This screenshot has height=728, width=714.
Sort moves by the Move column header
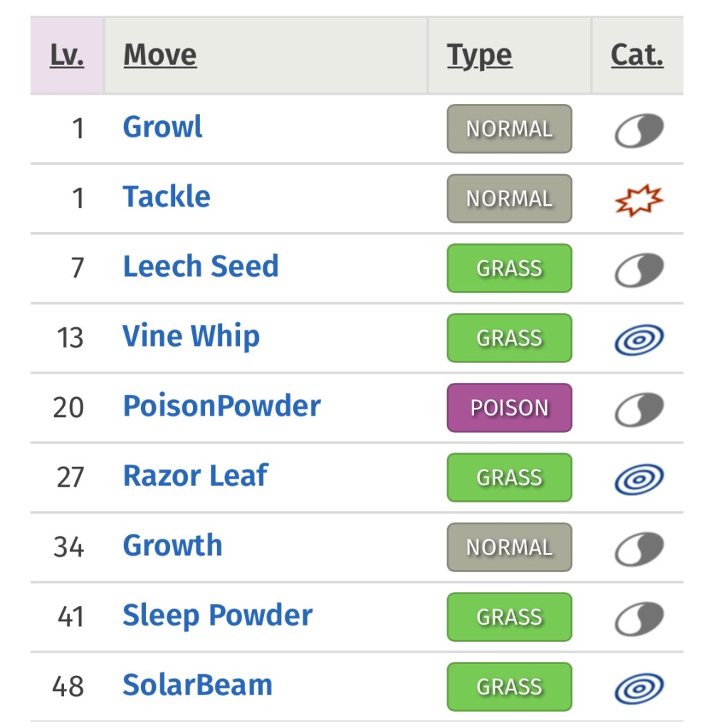(x=160, y=56)
